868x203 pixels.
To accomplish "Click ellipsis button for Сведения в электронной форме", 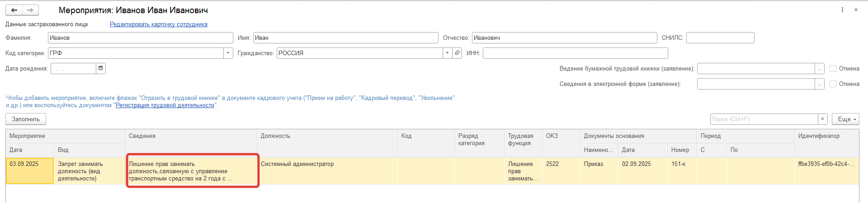I will (x=819, y=84).
